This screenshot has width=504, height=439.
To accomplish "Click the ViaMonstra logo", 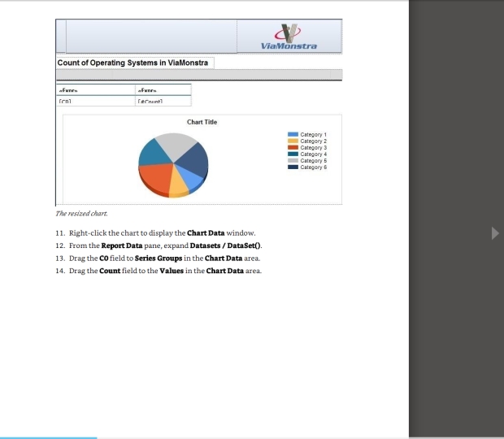I will click(x=289, y=37).
